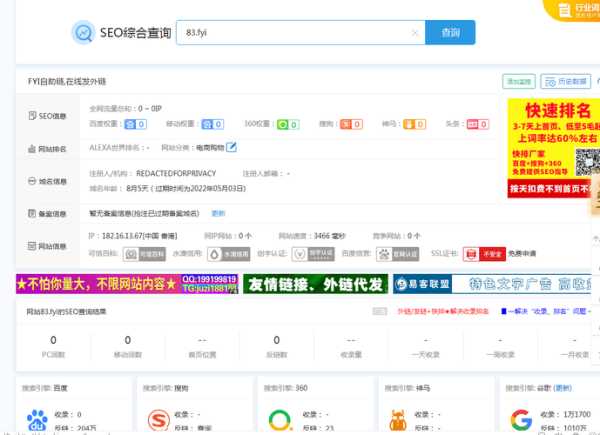Open the blue 易客联盟 banner ad
600x435 pixels.
[x=492, y=284]
